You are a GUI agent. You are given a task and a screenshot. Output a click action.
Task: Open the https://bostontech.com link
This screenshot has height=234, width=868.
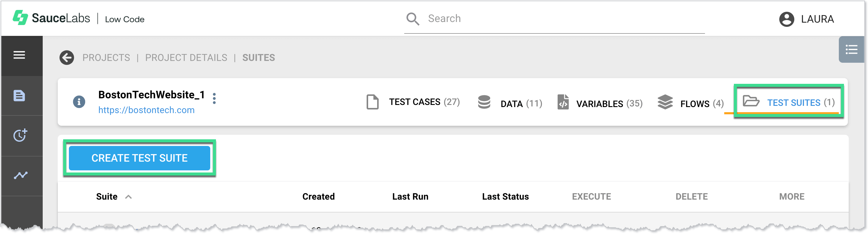click(146, 110)
